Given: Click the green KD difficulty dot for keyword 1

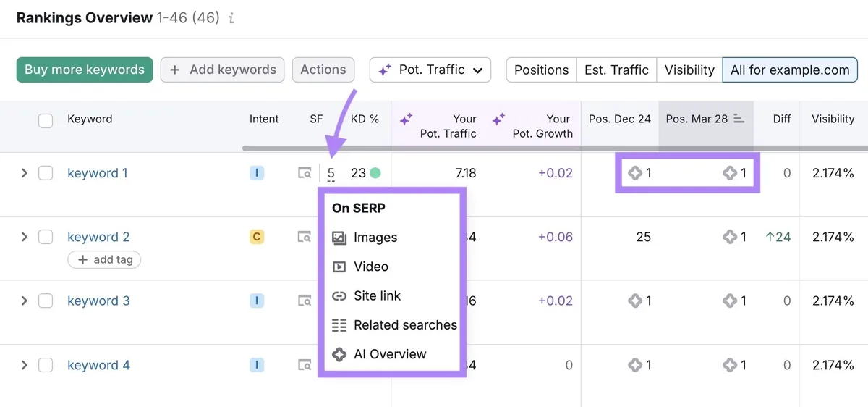Looking at the screenshot, I should click(x=375, y=173).
